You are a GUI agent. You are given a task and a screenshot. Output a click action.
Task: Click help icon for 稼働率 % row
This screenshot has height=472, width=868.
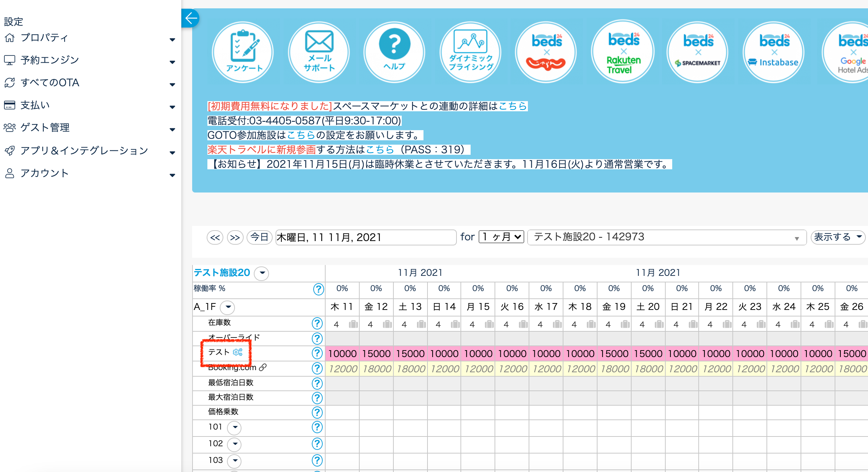pyautogui.click(x=318, y=289)
